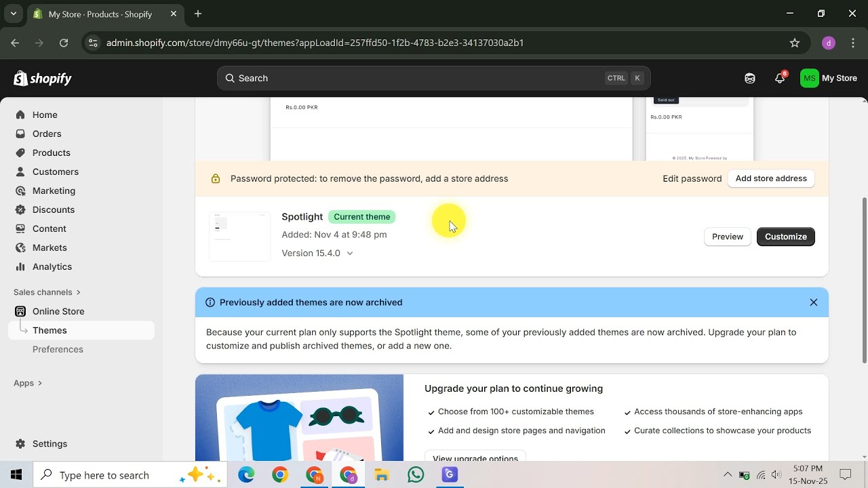The height and width of the screenshot is (488, 868).
Task: Click the Preview button
Action: (728, 237)
